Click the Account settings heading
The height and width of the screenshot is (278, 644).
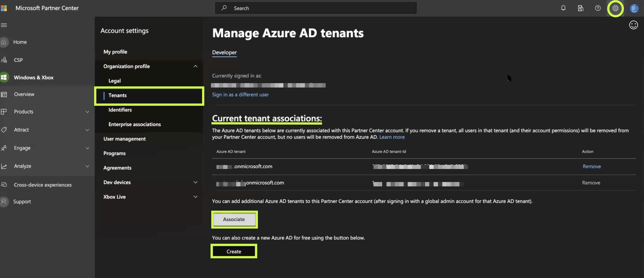[124, 30]
